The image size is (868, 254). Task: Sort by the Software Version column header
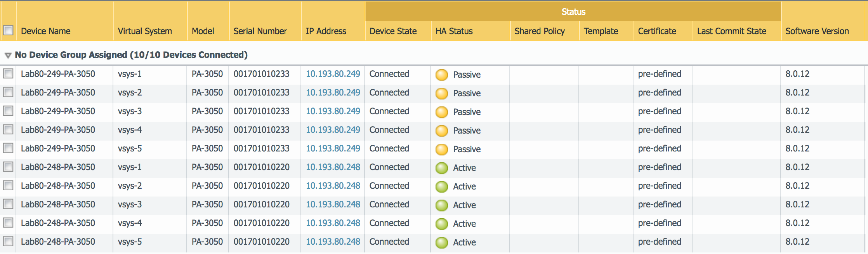point(817,31)
